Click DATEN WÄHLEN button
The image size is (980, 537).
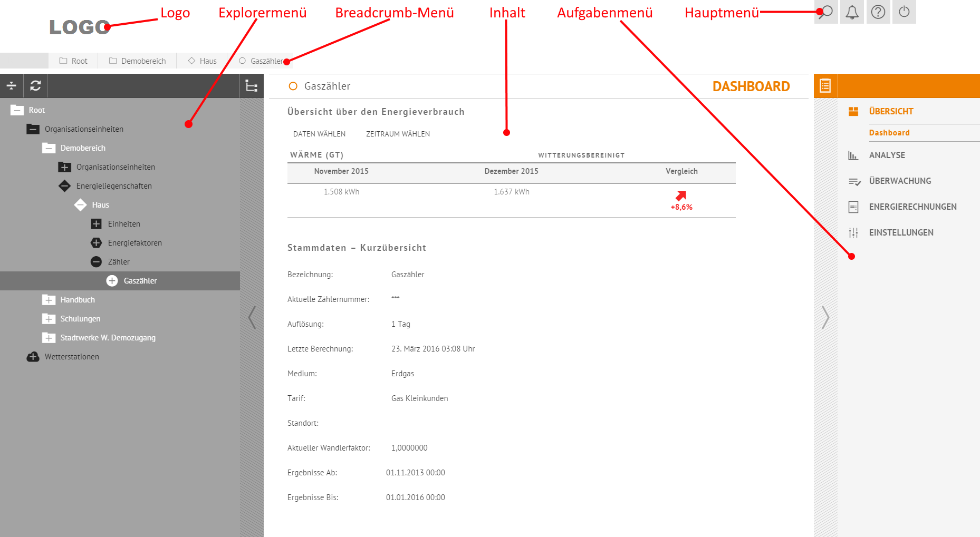tap(319, 134)
